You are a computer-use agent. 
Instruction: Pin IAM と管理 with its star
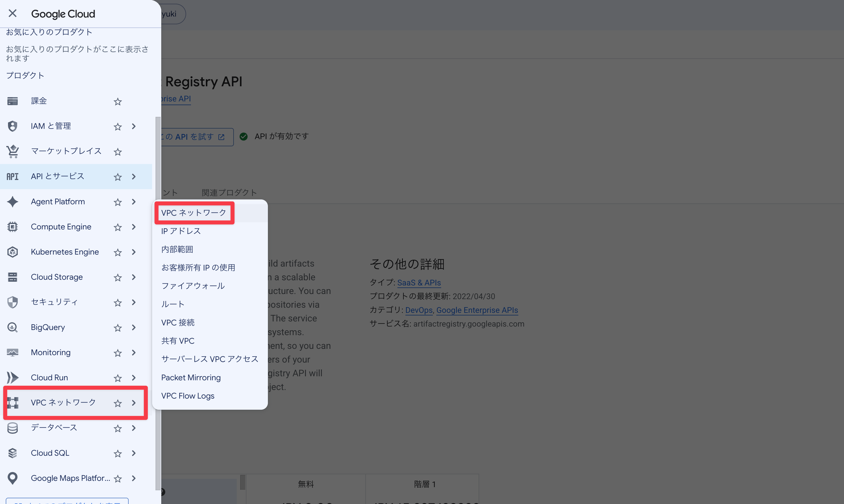coord(118,127)
